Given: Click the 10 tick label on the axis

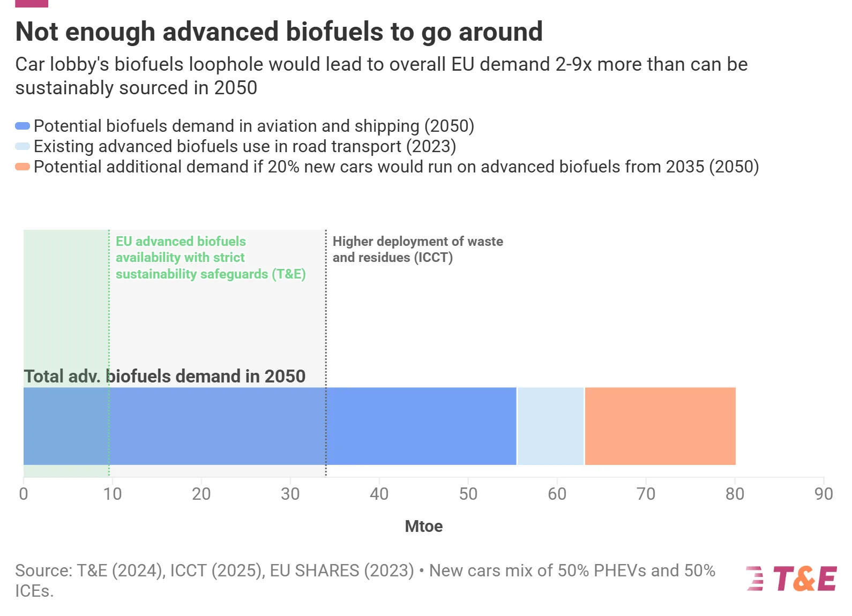Looking at the screenshot, I should pos(113,494).
